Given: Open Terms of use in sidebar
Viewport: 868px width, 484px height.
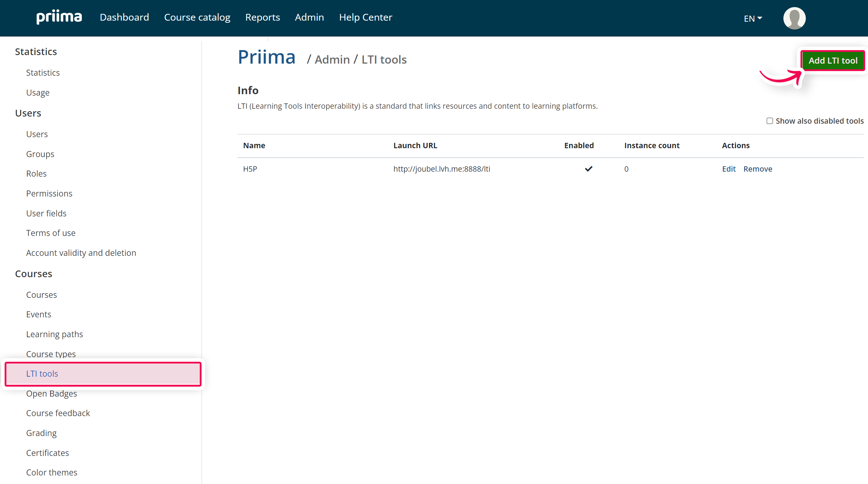Looking at the screenshot, I should [x=51, y=233].
